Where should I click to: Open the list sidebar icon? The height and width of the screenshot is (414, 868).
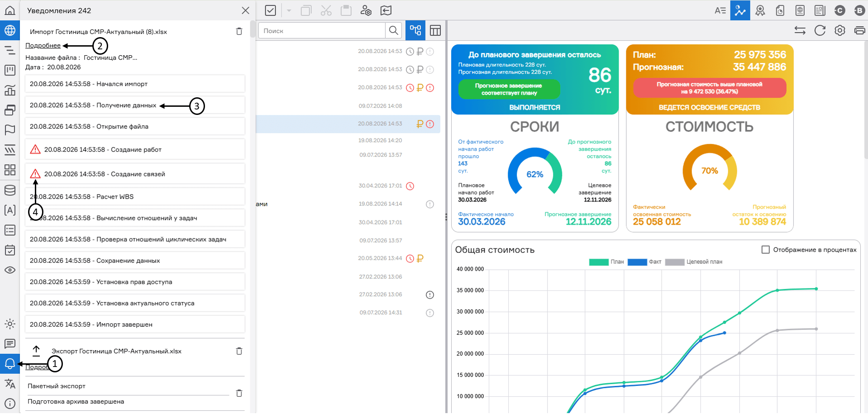[x=10, y=230]
